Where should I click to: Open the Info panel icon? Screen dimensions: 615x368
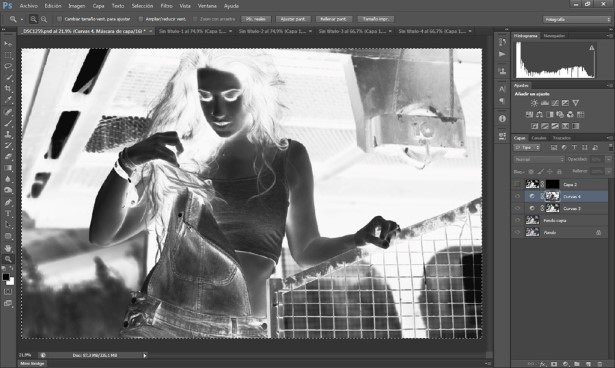pyautogui.click(x=502, y=118)
